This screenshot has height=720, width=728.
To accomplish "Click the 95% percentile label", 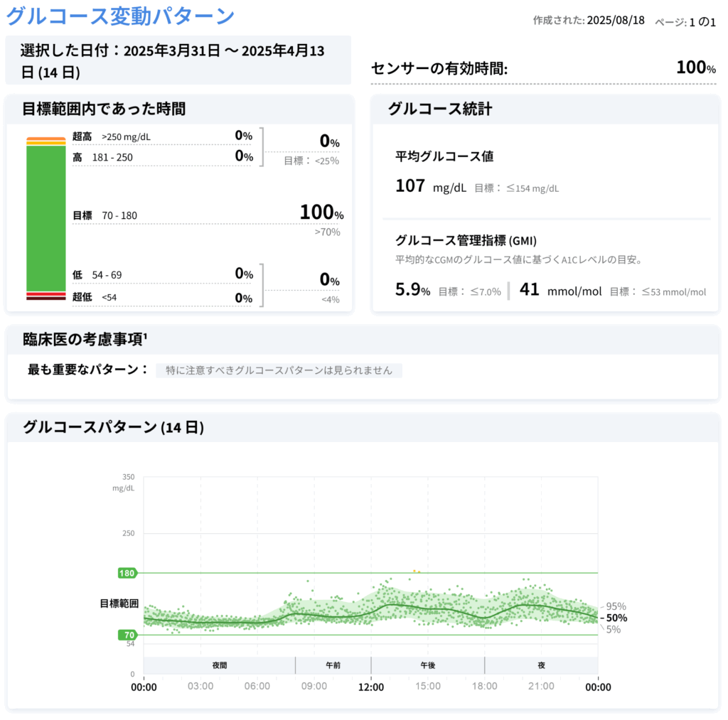I will (616, 606).
